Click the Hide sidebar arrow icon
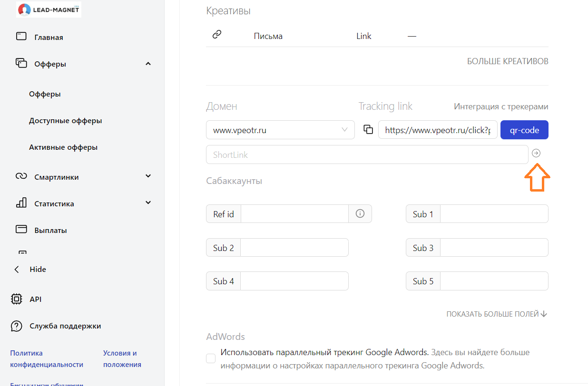This screenshot has height=386, width=588. tap(17, 269)
